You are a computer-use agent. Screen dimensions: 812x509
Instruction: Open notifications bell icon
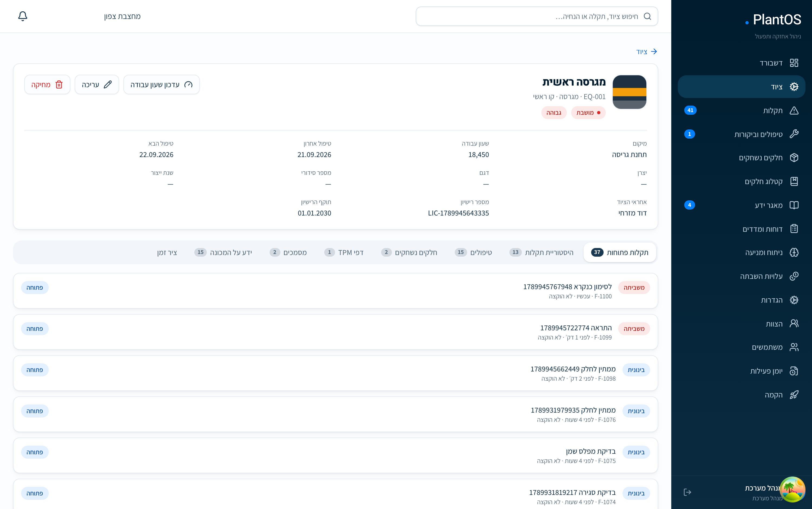(22, 16)
